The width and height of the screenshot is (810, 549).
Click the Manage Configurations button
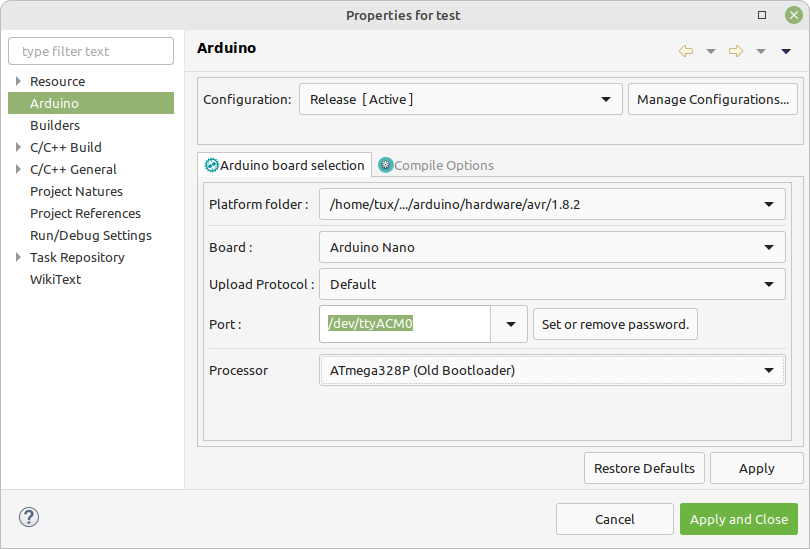click(x=713, y=99)
